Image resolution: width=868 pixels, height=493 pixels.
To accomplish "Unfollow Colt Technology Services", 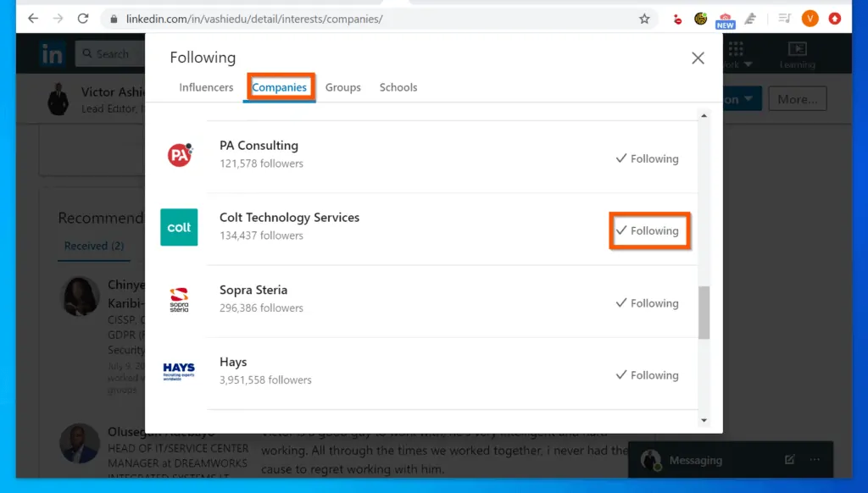I will point(649,230).
